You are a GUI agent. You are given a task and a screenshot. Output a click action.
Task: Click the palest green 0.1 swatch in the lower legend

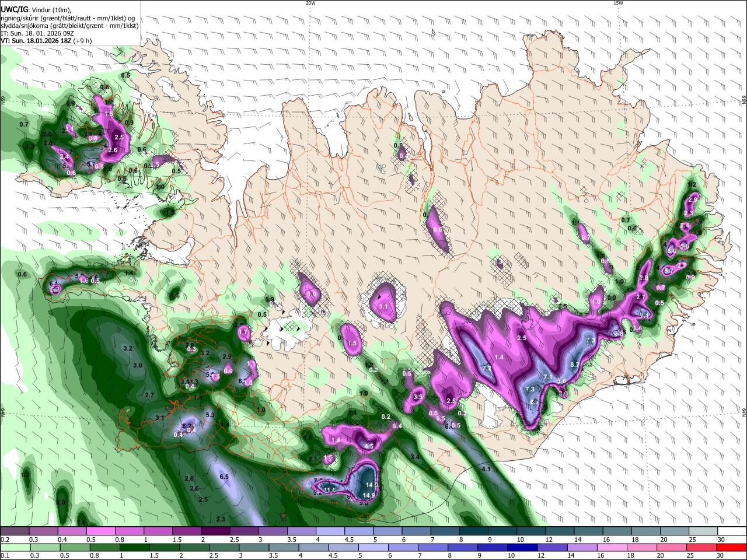click(15, 547)
